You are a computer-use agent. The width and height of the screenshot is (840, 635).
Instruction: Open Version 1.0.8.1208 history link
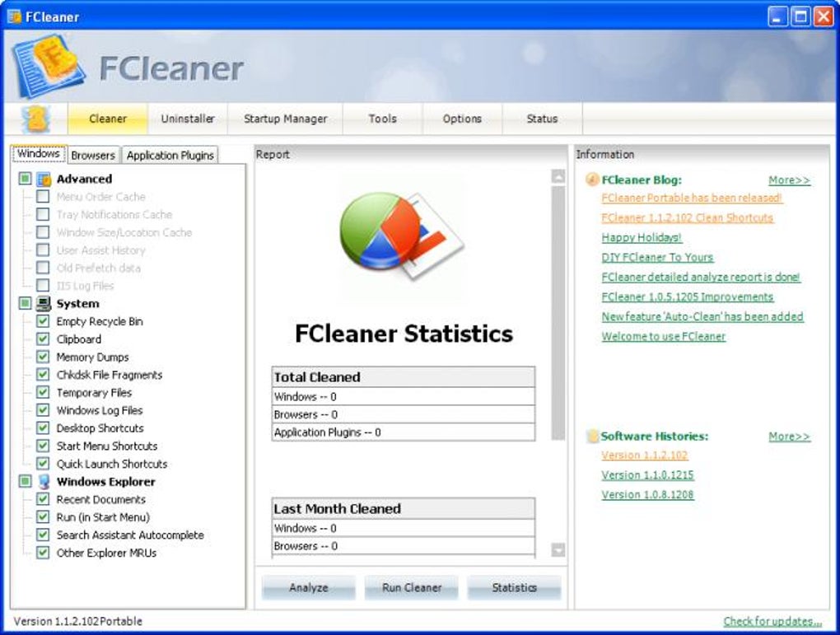pos(647,495)
